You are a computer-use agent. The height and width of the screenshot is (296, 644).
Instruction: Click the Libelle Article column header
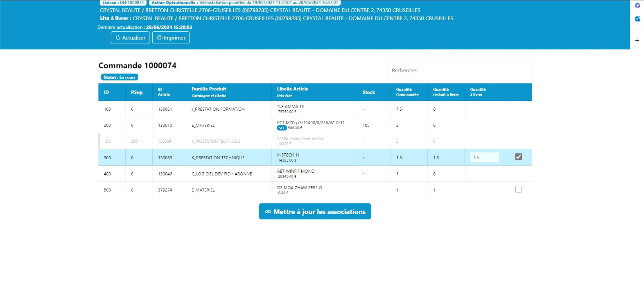292,89
